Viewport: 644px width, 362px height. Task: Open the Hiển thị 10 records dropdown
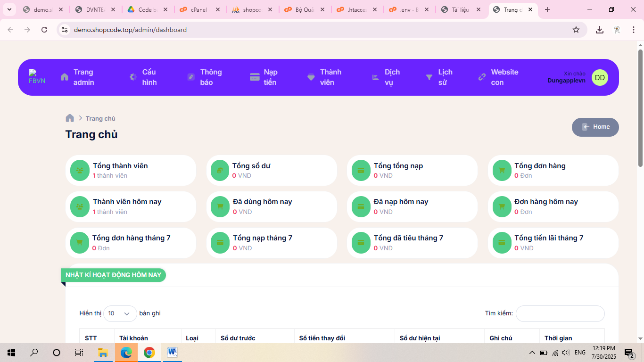click(120, 313)
